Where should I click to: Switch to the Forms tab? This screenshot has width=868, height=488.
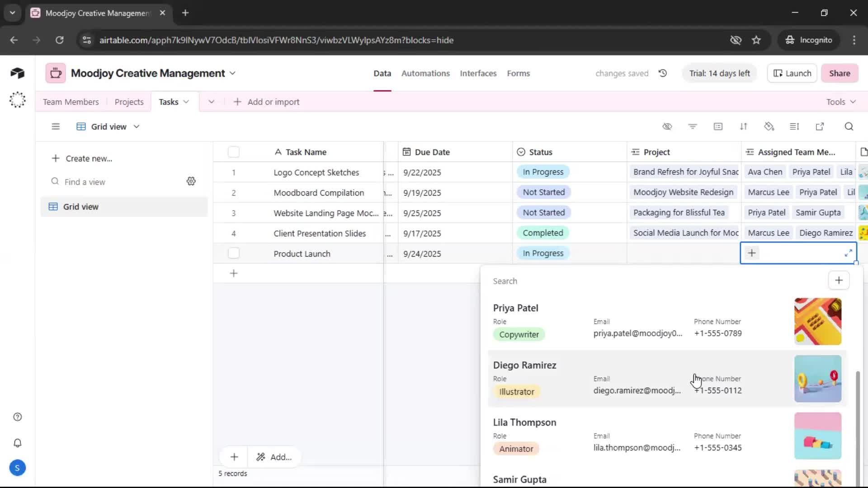(518, 73)
